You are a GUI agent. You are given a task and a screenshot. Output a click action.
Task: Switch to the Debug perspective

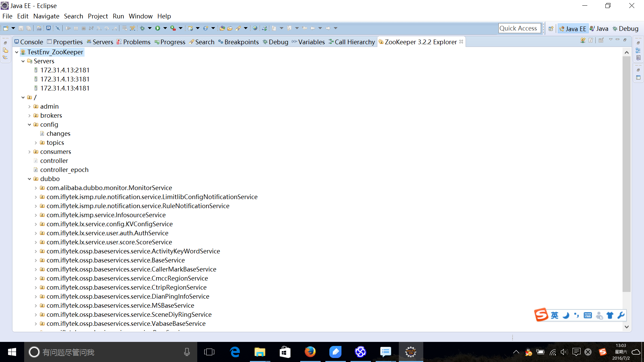pos(625,28)
